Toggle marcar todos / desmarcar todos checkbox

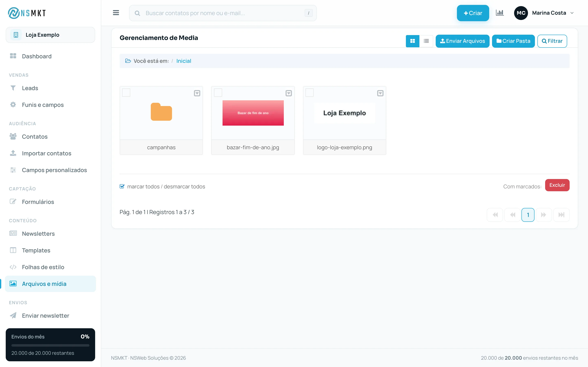tap(122, 186)
